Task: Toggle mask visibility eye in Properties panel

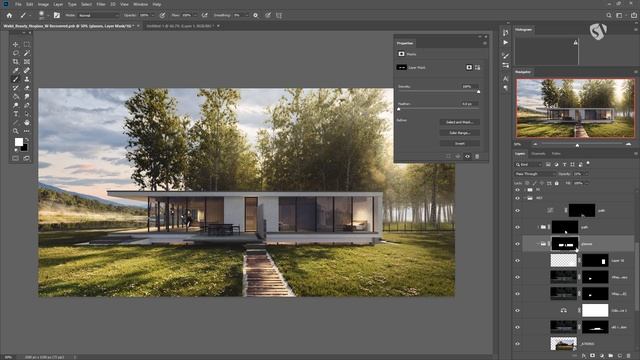Action: [x=467, y=156]
